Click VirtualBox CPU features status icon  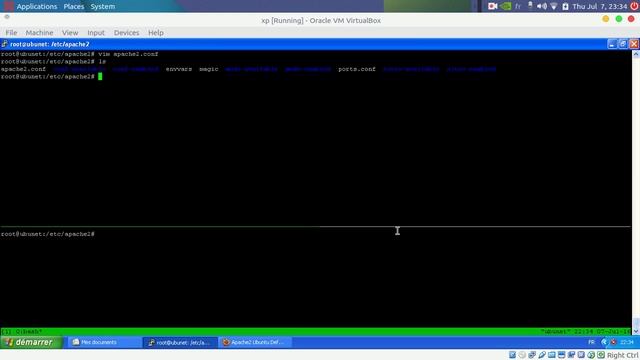coord(581,355)
